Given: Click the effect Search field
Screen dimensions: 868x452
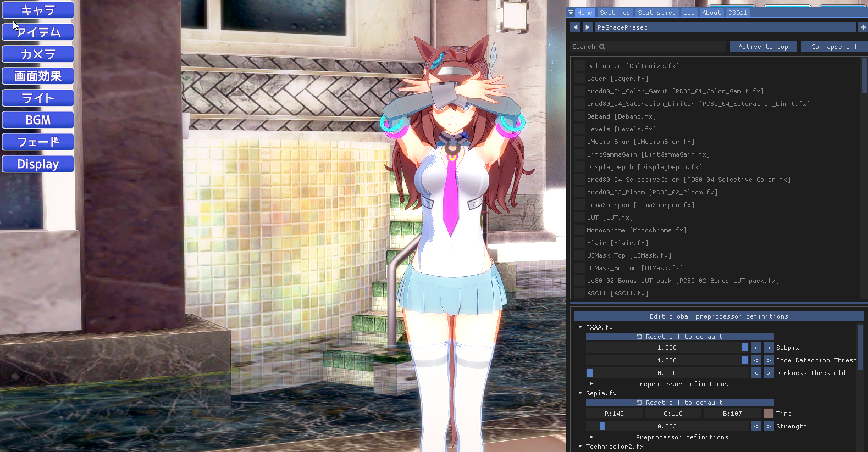Looking at the screenshot, I should [649, 47].
